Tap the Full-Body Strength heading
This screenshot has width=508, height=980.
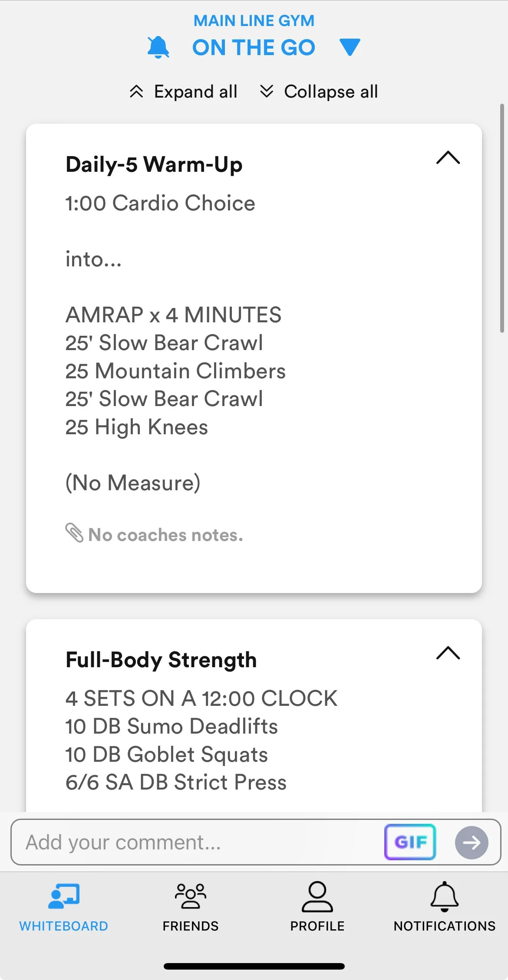pos(161,660)
